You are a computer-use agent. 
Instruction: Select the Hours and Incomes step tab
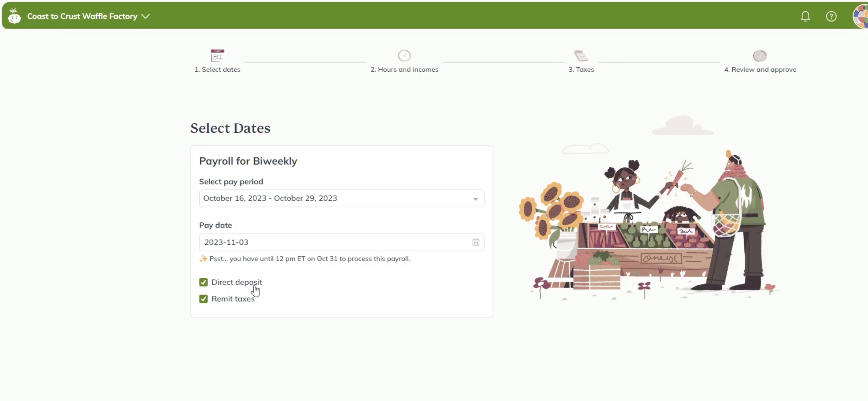405,60
